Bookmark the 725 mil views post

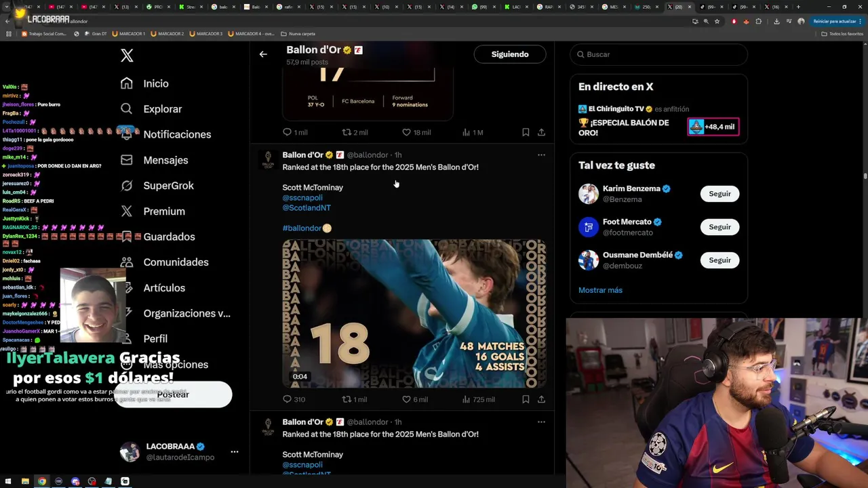point(526,399)
